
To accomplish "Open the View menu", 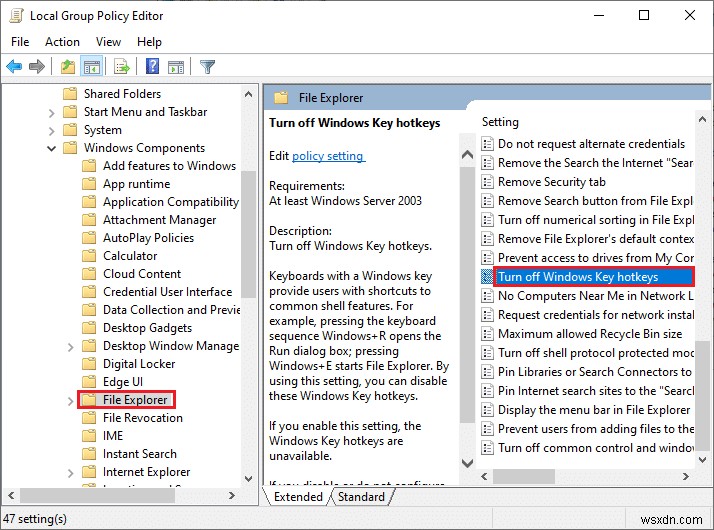I will [108, 42].
